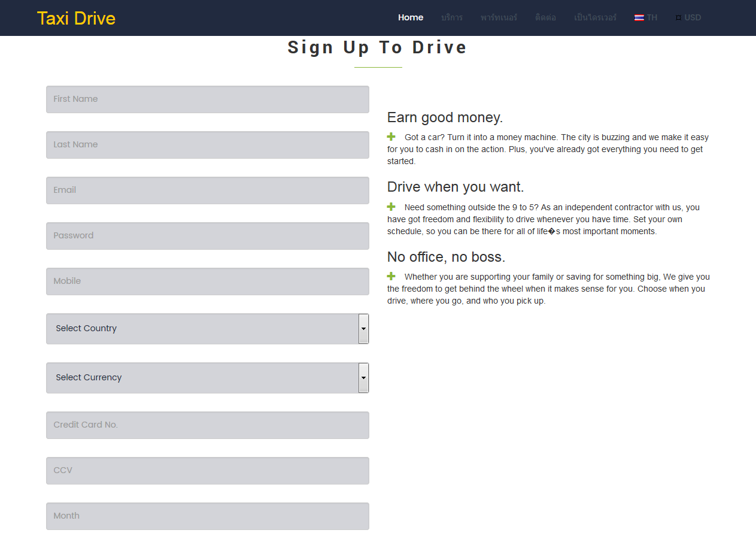The height and width of the screenshot is (539, 756).
Task: Click the Drive when you want. heading
Action: (456, 187)
